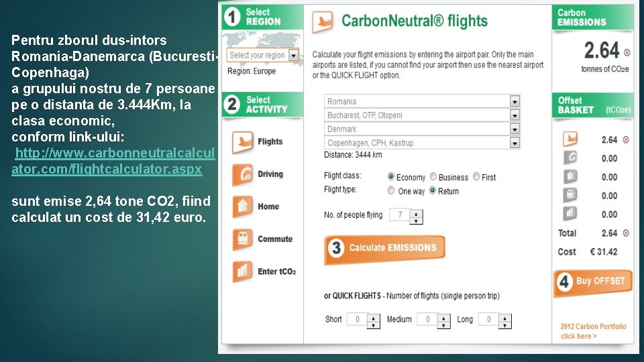
Task: Open the Bucharest OTP airport dropdown
Action: point(515,115)
